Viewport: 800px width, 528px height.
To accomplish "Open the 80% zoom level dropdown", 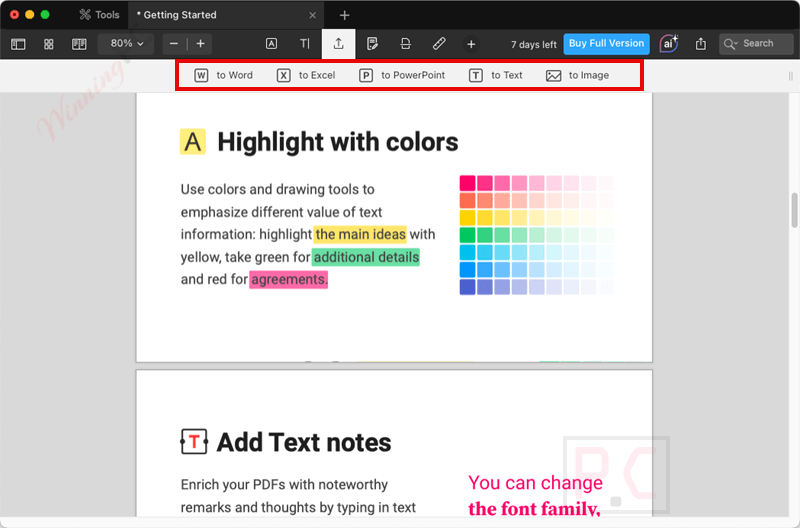I will tap(127, 44).
